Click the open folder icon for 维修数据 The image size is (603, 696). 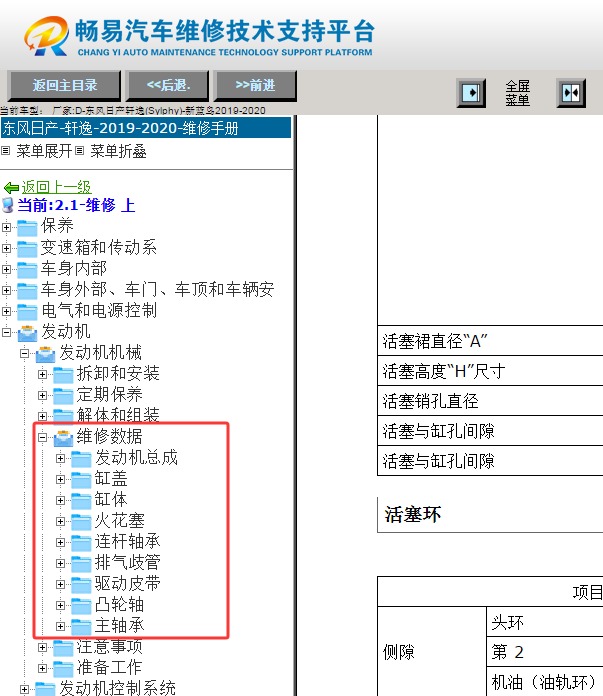click(x=63, y=438)
